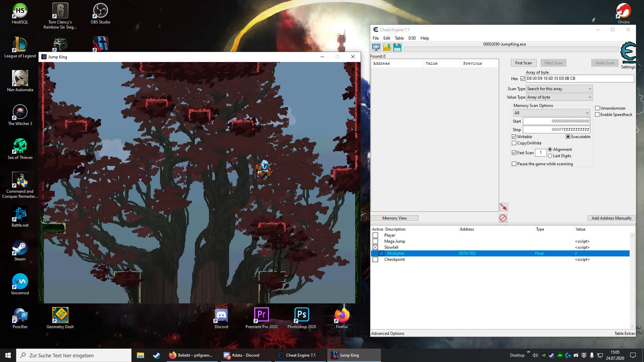
Task: Open Sea of Thieves desktop icon
Action: click(20, 149)
